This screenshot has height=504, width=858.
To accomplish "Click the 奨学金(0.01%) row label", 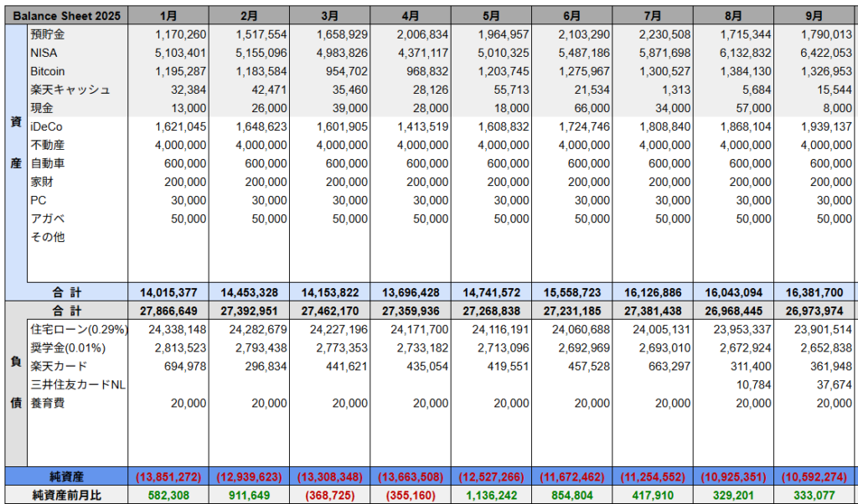I will (x=69, y=347).
